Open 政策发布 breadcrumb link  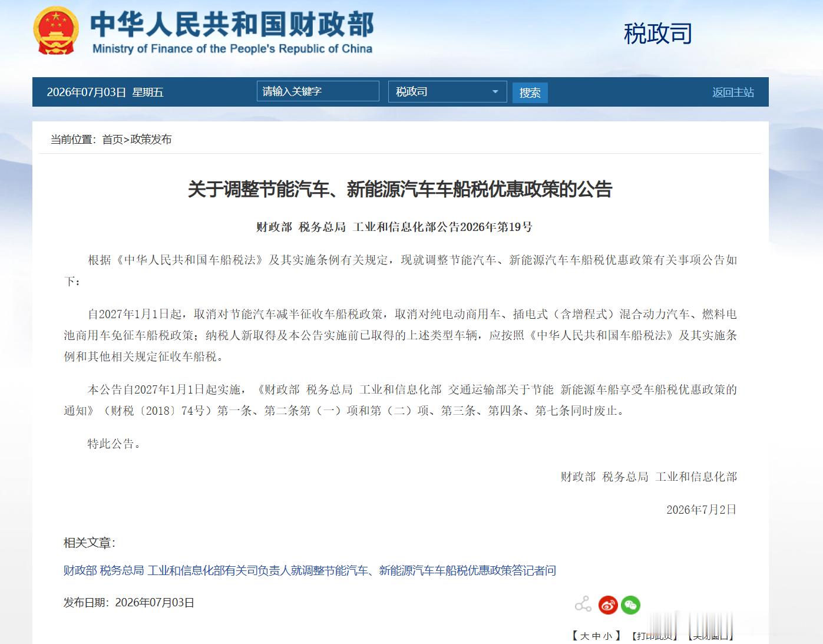pyautogui.click(x=151, y=139)
